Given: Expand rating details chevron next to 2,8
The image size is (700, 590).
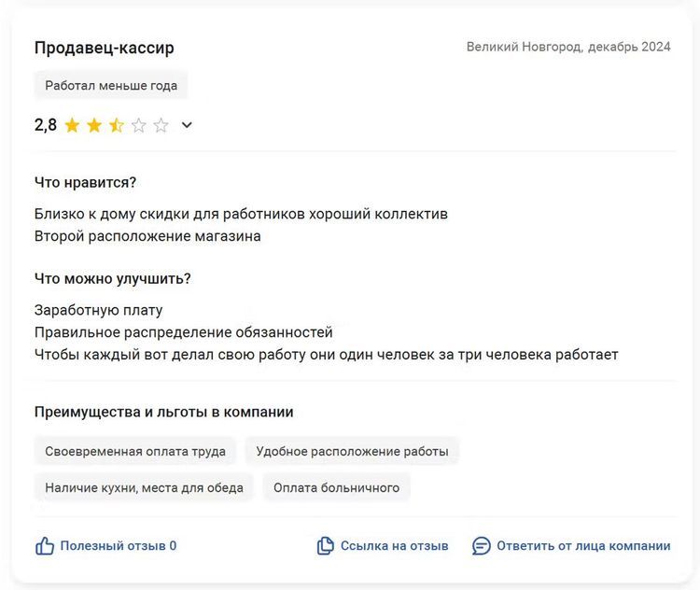Looking at the screenshot, I should click(x=187, y=125).
